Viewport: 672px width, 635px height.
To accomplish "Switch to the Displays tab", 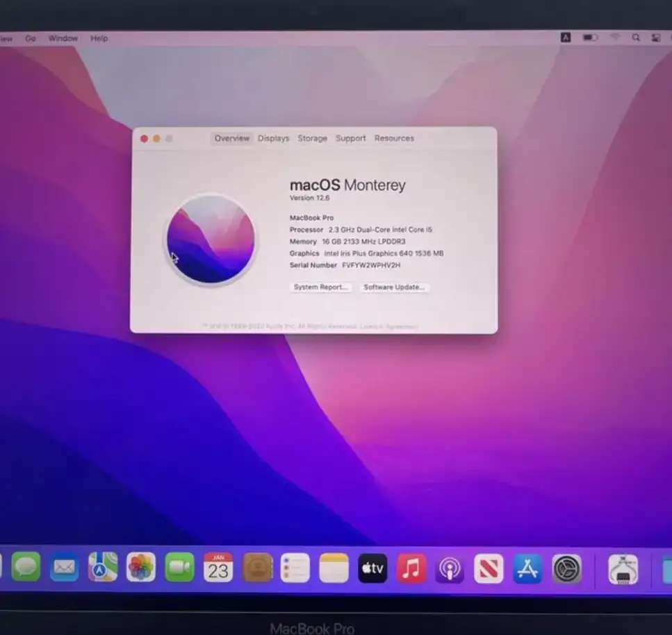I will 273,138.
